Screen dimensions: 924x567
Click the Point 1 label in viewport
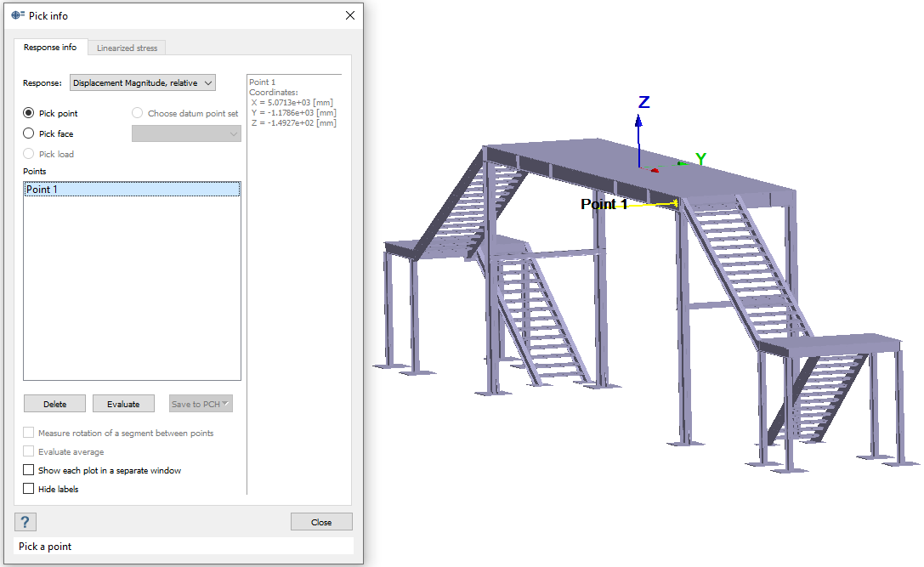[x=604, y=204]
